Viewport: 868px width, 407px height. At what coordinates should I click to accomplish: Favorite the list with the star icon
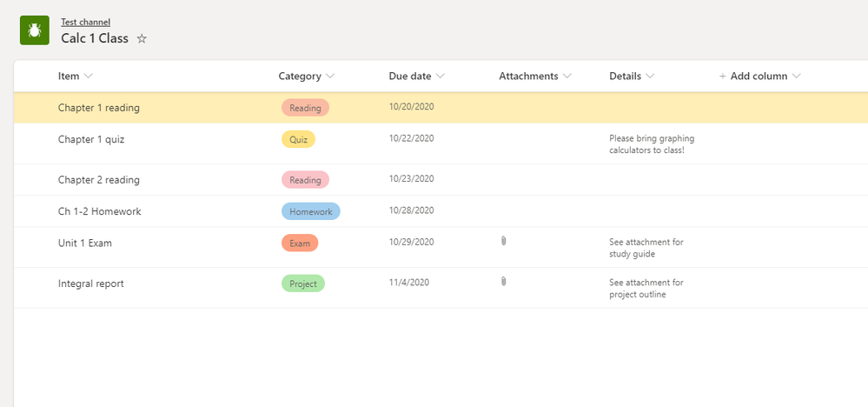click(x=142, y=39)
